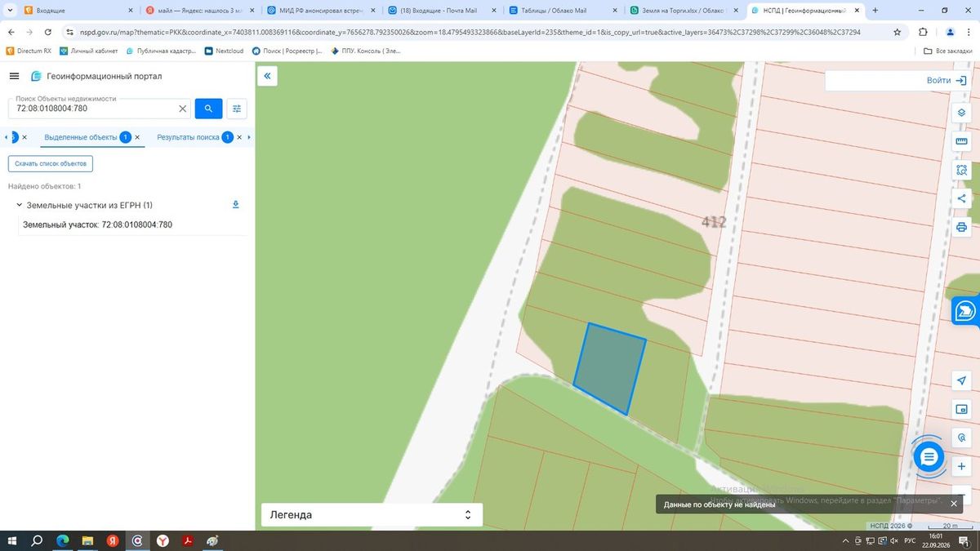
Task: Clear the cadastral number search field
Action: (x=183, y=108)
